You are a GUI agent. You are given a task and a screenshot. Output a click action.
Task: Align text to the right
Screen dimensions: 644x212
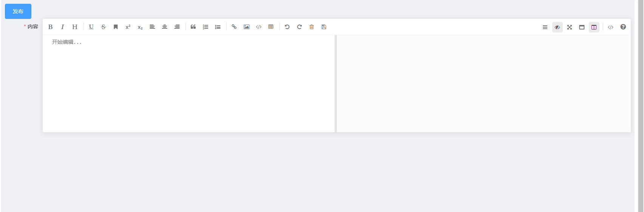(x=177, y=27)
